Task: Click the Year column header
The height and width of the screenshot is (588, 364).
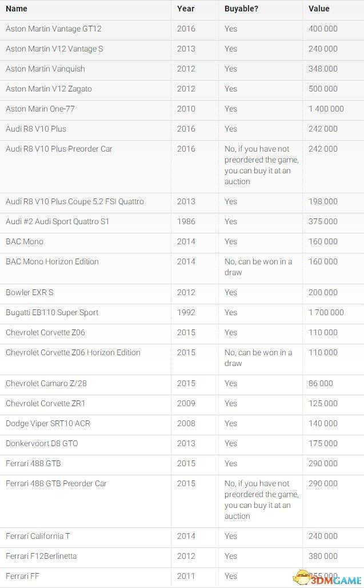Action: pos(186,9)
